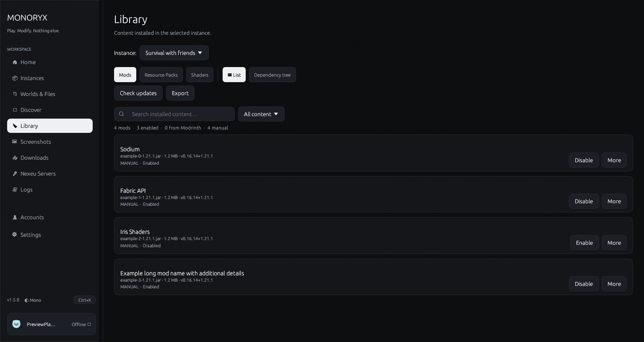This screenshot has height=342, width=644.
Task: Click the Library icon in sidebar
Action: pos(15,126)
